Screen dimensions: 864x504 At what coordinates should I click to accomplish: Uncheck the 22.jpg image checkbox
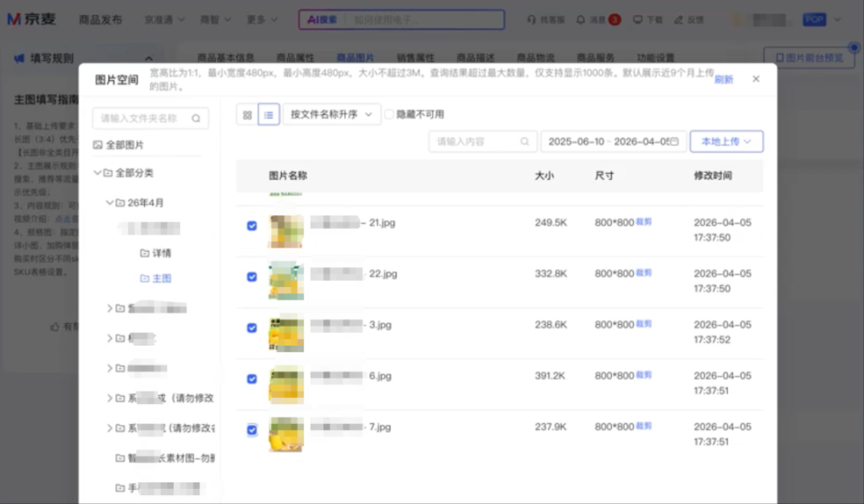[x=252, y=276]
